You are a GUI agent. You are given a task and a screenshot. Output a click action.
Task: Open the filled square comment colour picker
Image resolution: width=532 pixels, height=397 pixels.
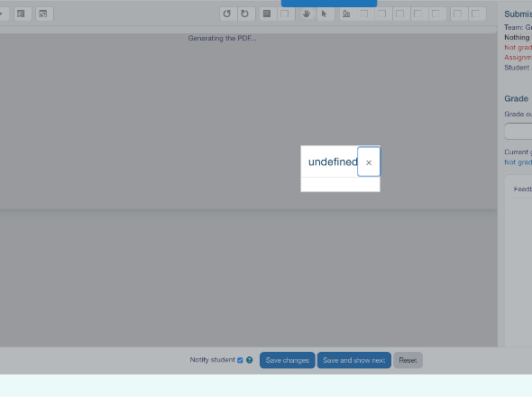(267, 14)
